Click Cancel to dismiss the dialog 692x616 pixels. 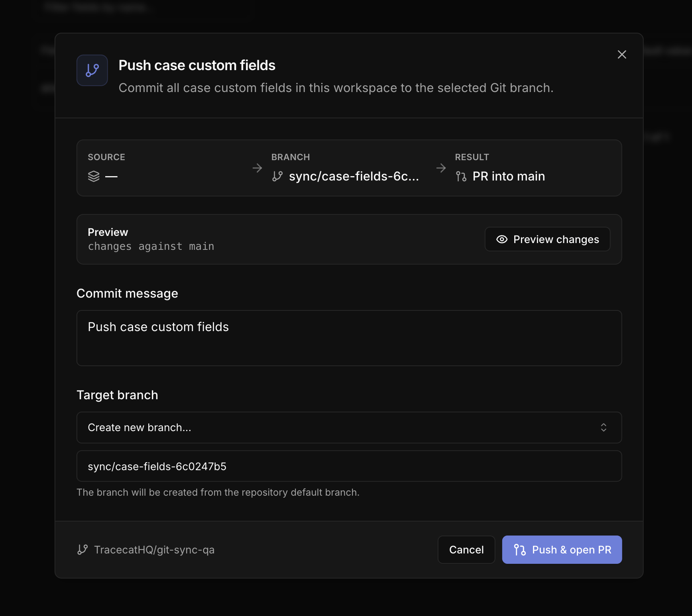pyautogui.click(x=466, y=550)
